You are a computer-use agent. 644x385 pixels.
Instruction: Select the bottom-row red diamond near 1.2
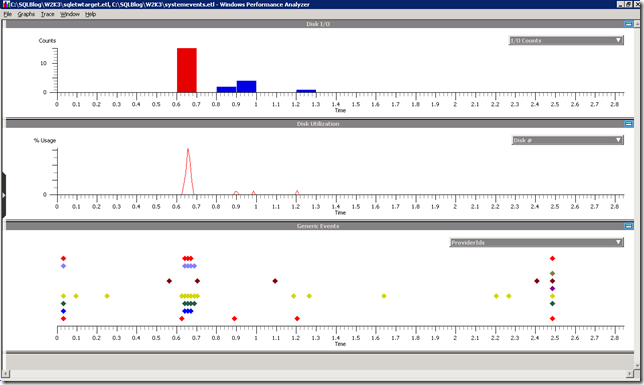pos(297,318)
